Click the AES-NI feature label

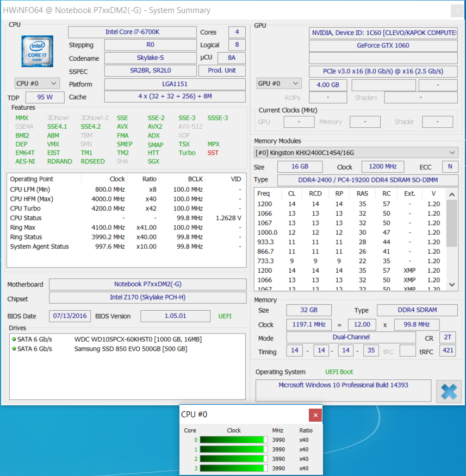(25, 161)
